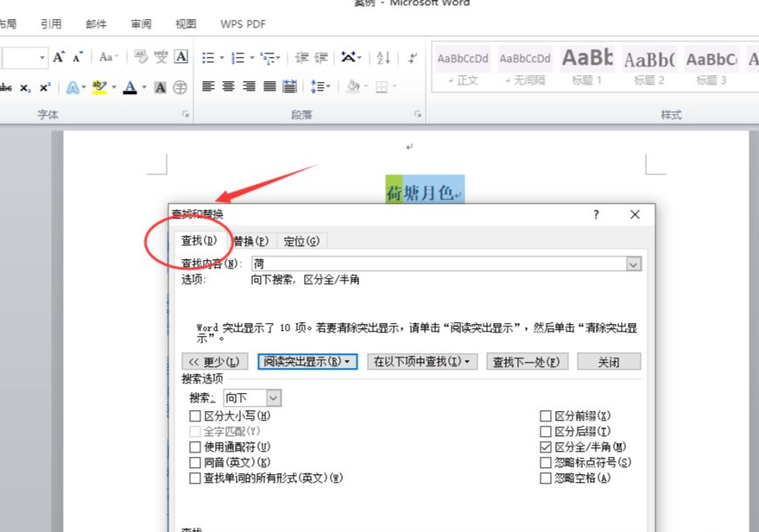The height and width of the screenshot is (532, 759).
Task: Open the 查找内容 history dropdown arrow
Action: 635,263
